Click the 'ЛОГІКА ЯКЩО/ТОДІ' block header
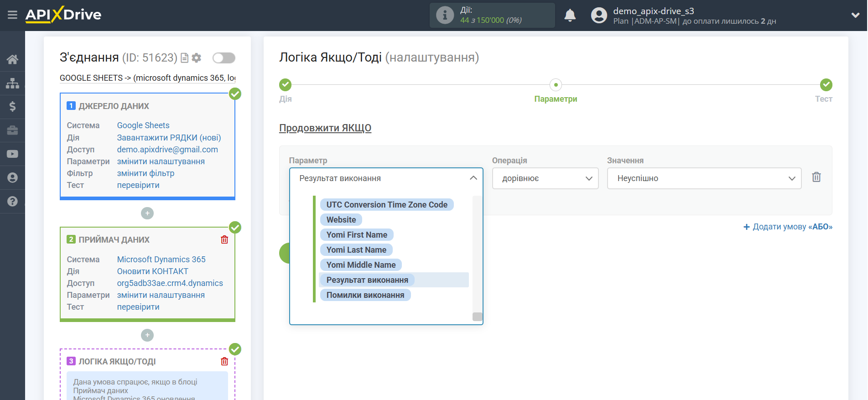868x400 pixels. click(x=117, y=362)
